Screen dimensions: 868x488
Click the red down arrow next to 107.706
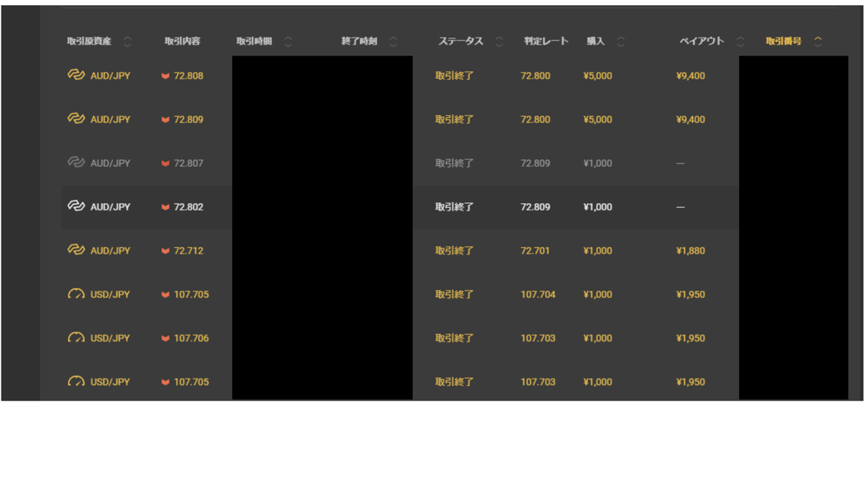(x=166, y=338)
